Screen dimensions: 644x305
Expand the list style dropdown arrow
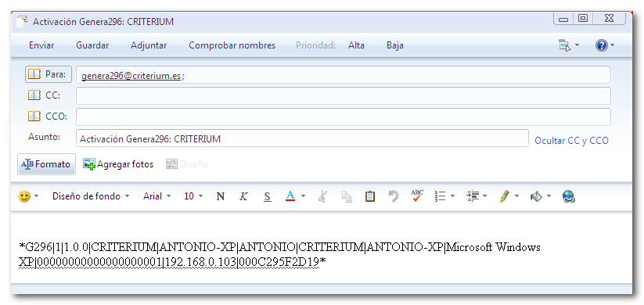click(452, 196)
